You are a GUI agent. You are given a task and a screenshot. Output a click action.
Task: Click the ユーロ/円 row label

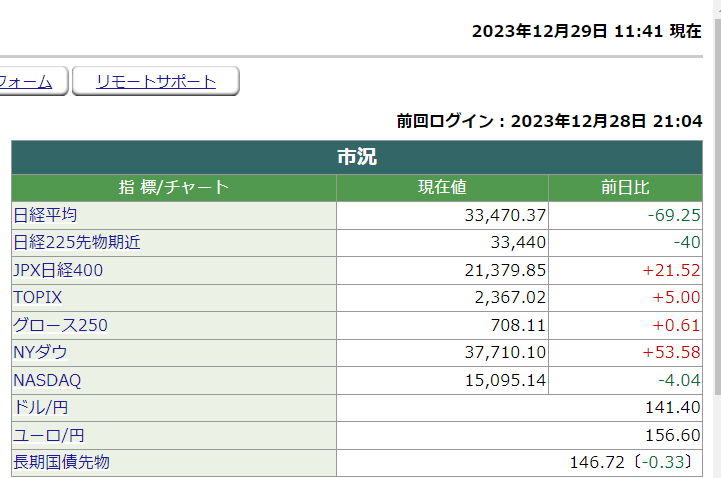pyautogui.click(x=48, y=435)
